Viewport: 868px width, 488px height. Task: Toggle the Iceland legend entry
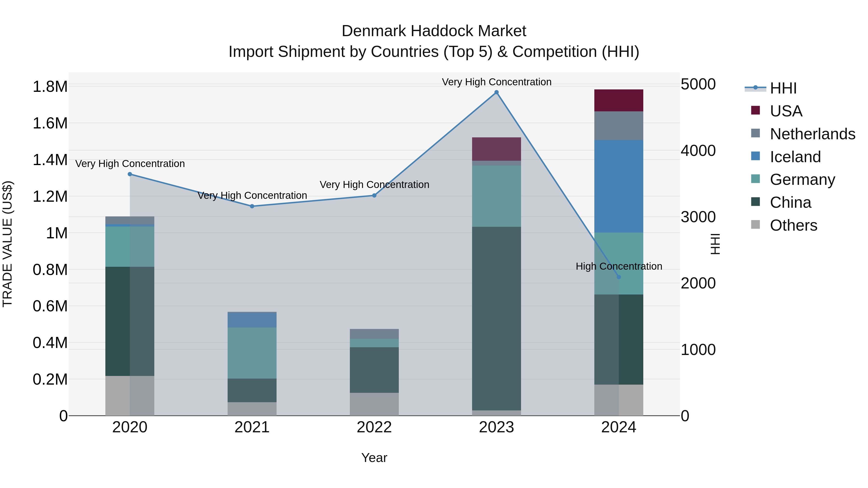click(x=786, y=157)
